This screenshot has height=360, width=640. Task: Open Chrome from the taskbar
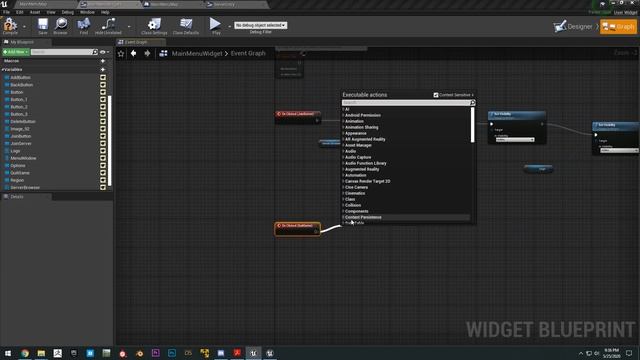[x=25, y=353]
